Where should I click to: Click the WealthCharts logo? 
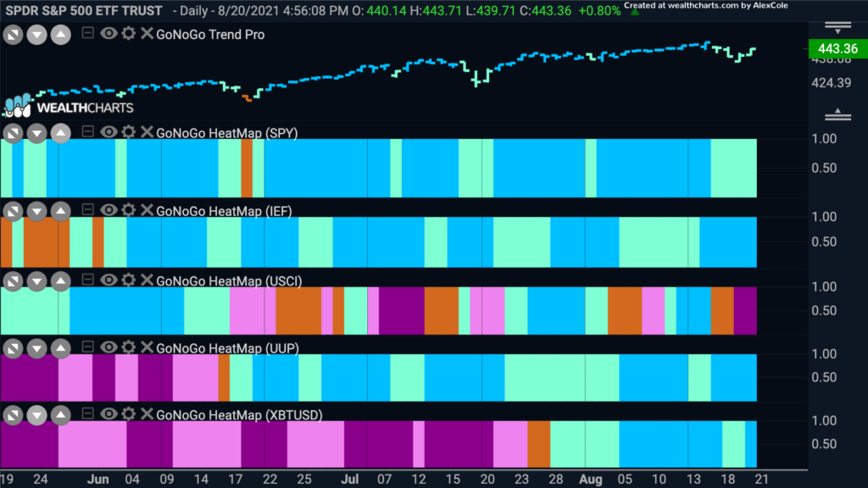coord(69,106)
